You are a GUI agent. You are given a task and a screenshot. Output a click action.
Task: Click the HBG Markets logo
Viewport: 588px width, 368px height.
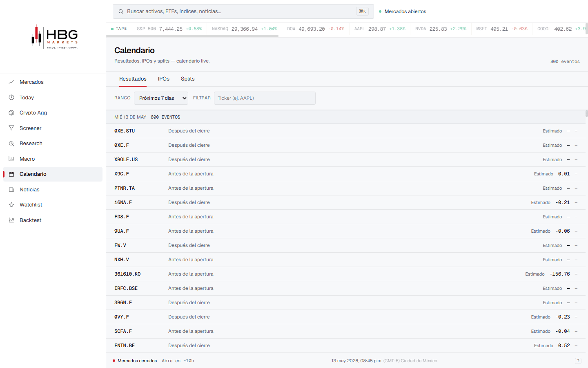[x=55, y=37]
